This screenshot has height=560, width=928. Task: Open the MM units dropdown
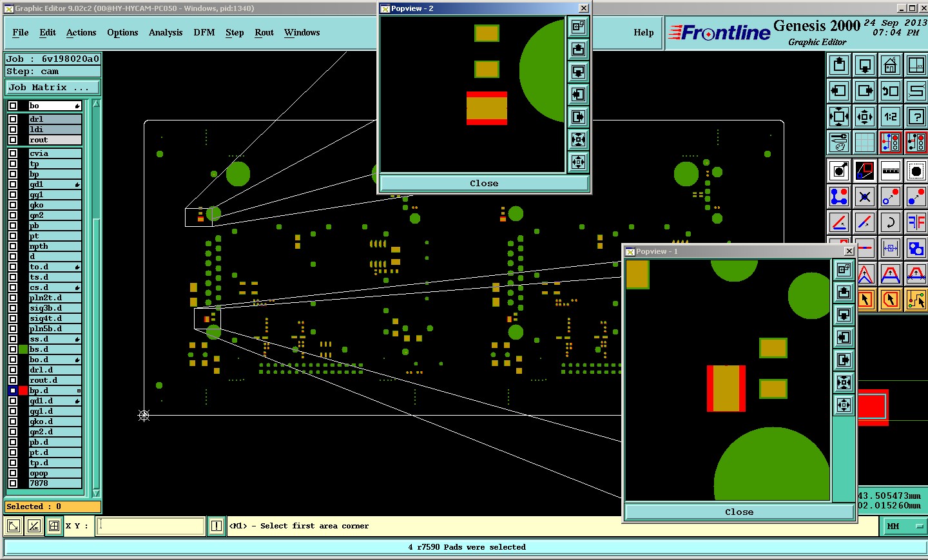[x=904, y=526]
